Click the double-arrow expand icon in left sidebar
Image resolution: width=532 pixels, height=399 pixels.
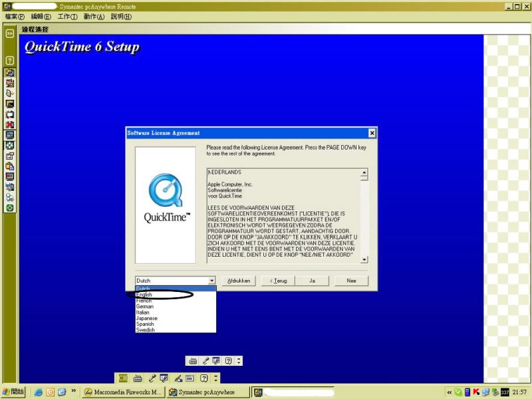tap(10, 33)
